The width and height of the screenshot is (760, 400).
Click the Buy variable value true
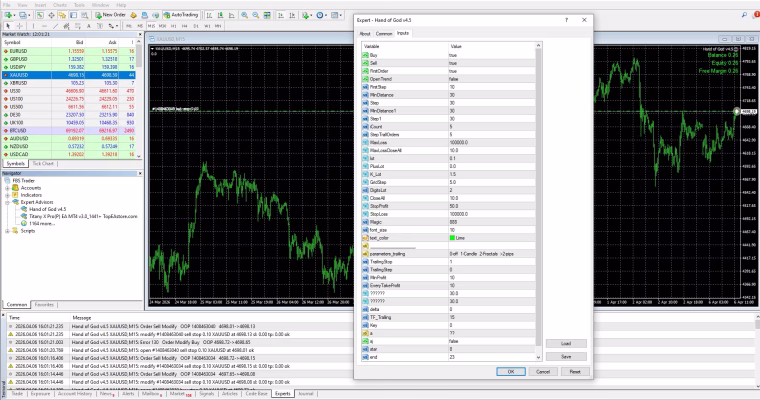click(491, 55)
